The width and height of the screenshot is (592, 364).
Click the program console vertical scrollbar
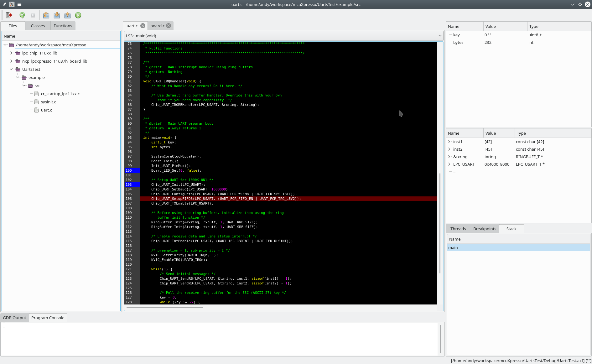pos(441,339)
